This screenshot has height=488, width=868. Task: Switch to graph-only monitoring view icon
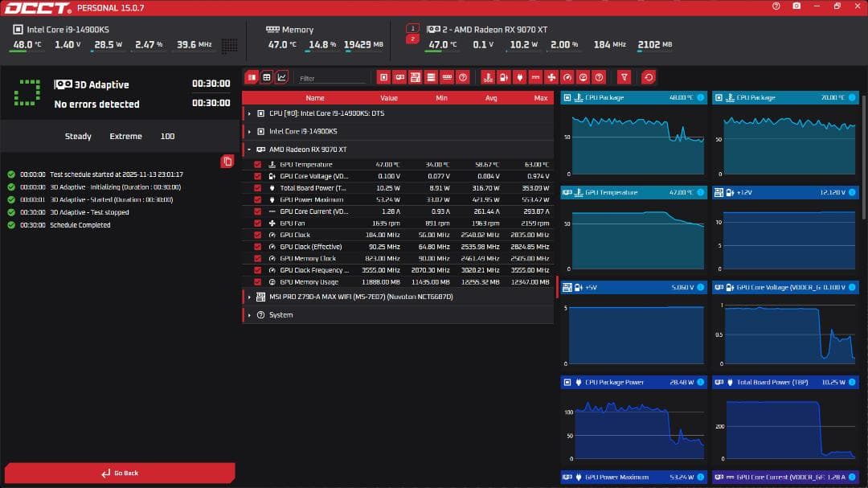(281, 77)
